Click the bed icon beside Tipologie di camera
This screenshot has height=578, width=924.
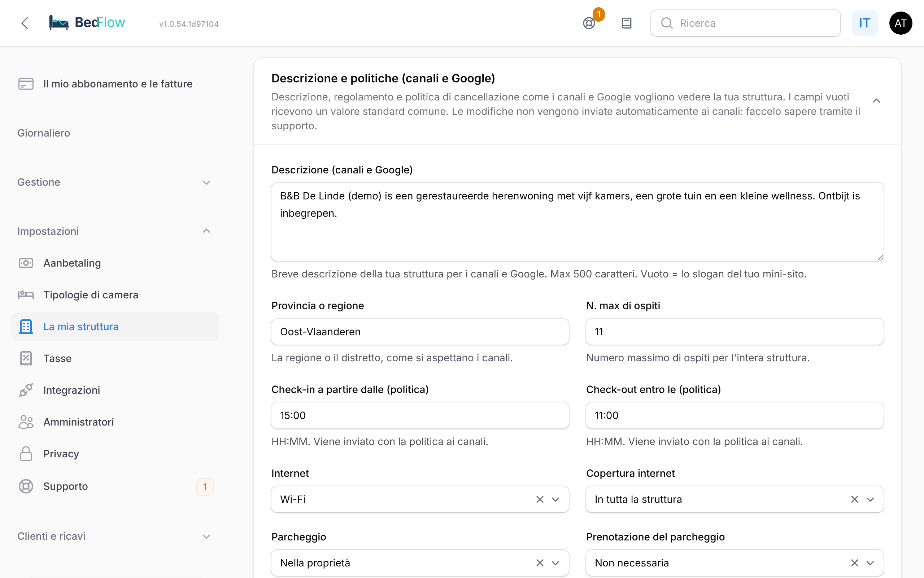click(26, 295)
